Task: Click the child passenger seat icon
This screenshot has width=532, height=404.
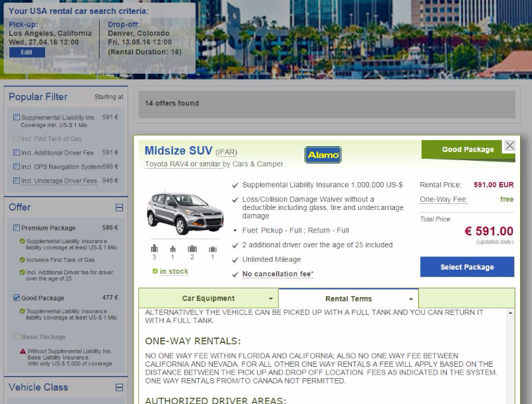Action: pos(173,249)
